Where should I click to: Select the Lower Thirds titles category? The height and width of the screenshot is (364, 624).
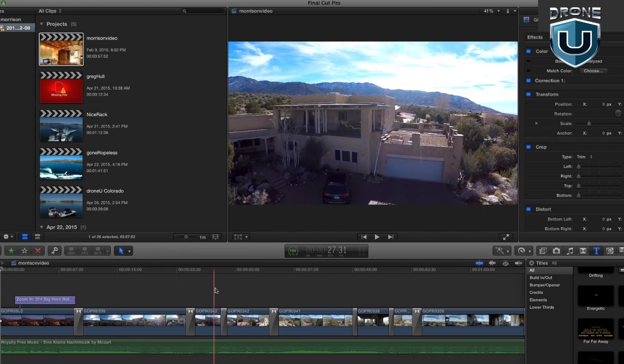(x=542, y=307)
